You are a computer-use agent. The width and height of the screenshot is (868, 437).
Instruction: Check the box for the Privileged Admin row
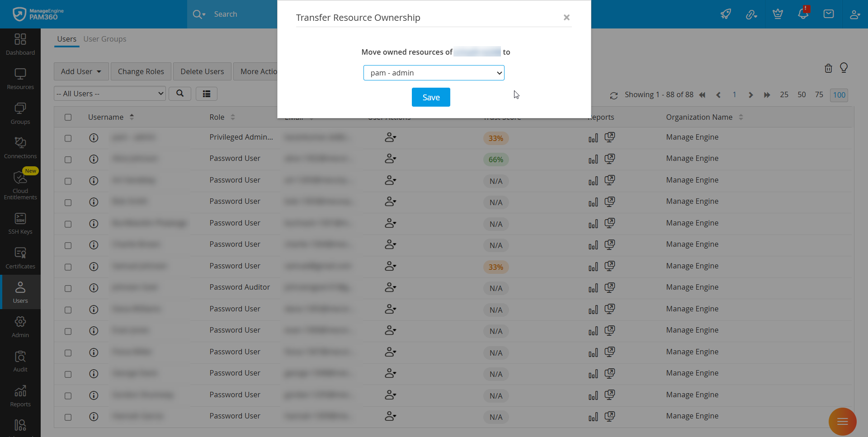(x=68, y=138)
